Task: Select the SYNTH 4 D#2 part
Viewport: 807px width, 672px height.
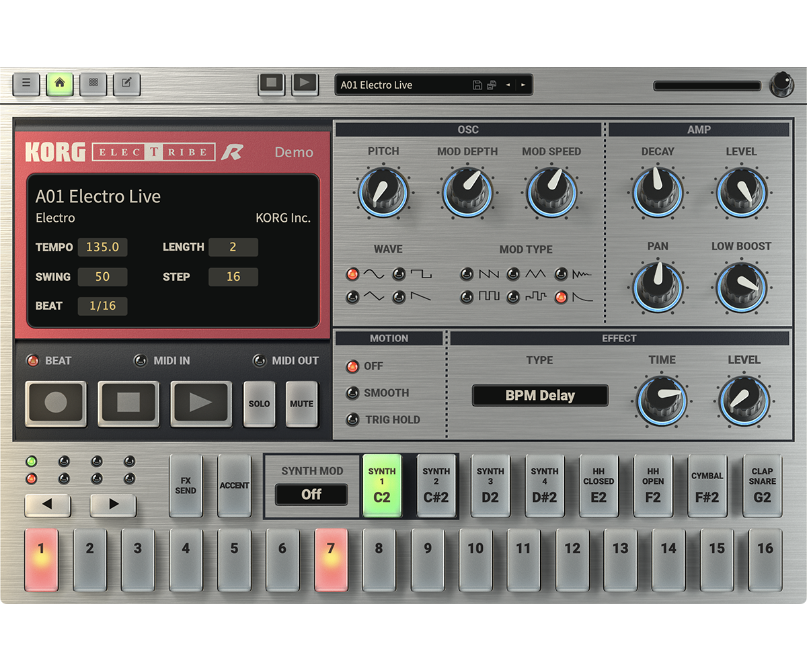Action: [x=545, y=485]
